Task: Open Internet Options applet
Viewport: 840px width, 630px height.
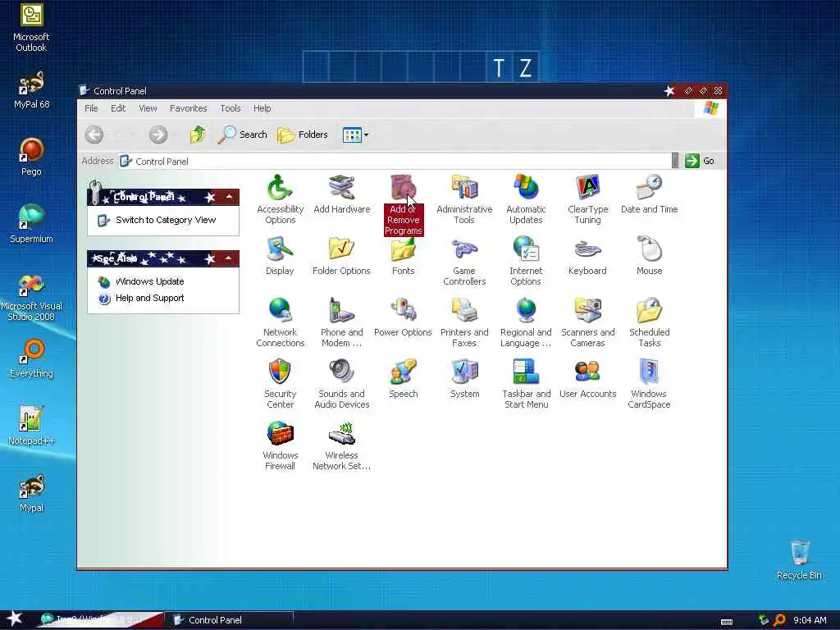Action: coord(526,261)
